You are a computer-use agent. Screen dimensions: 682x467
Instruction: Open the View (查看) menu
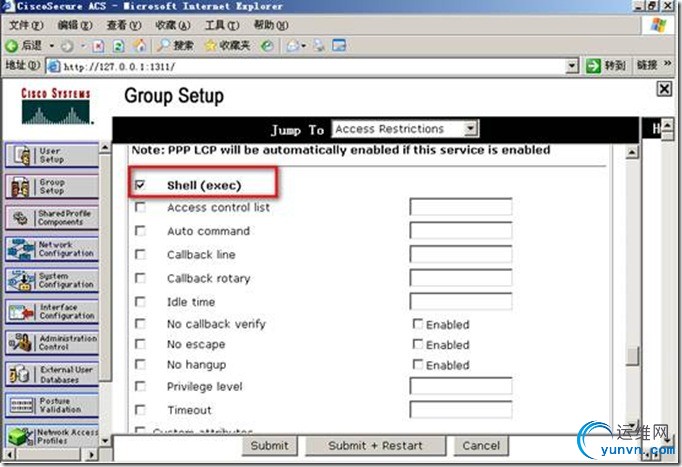(124, 25)
